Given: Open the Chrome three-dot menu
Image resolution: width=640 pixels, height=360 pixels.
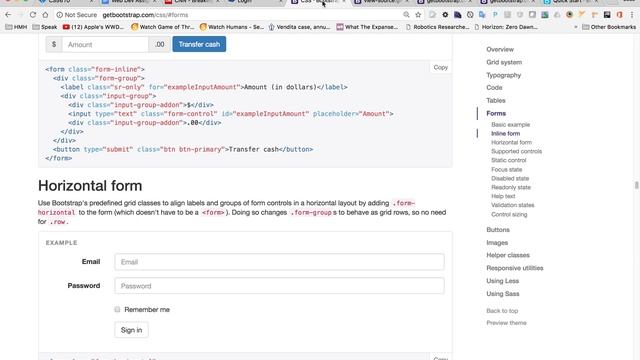Looking at the screenshot, I should (632, 15).
